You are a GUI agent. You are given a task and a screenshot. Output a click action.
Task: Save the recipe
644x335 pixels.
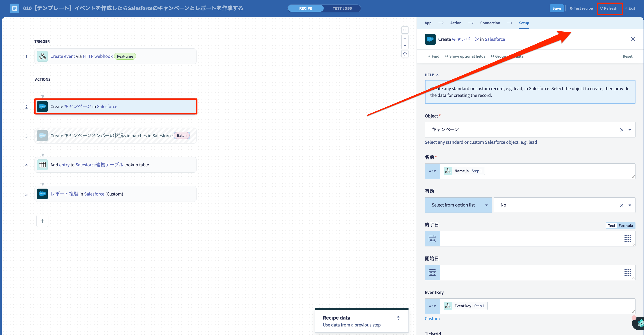pyautogui.click(x=556, y=8)
